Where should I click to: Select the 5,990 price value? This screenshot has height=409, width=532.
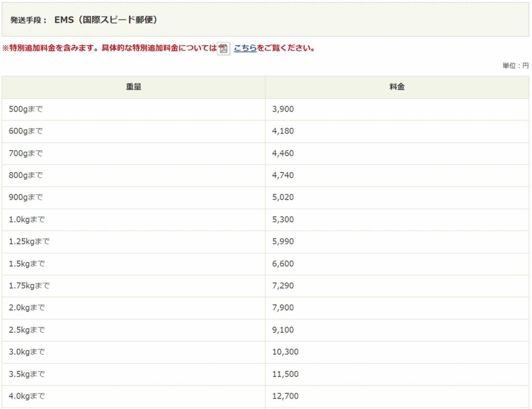283,241
